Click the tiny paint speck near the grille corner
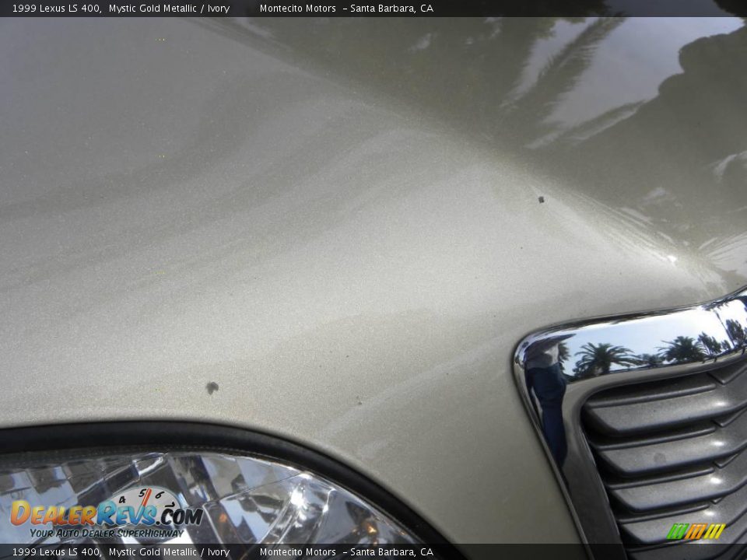 pos(358,401)
